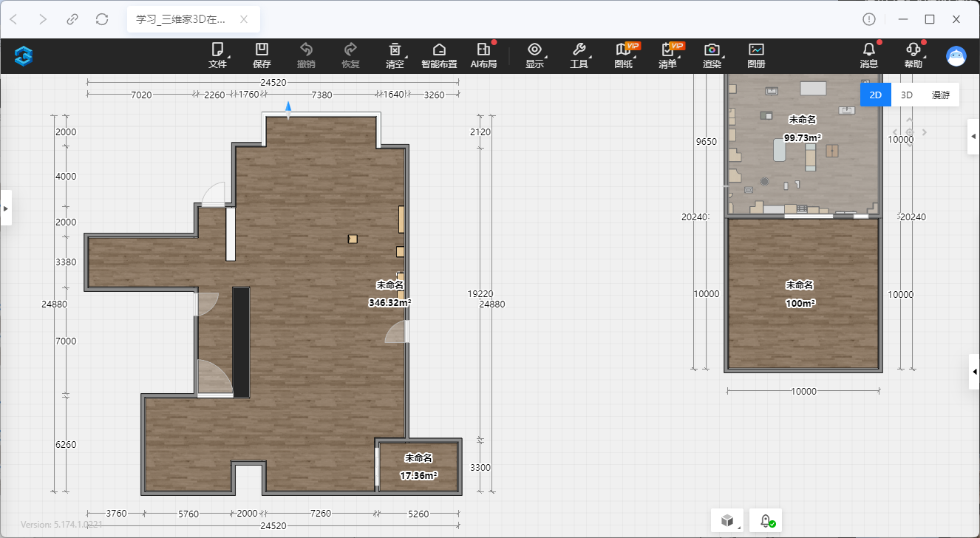This screenshot has width=980, height=538.
Task: Switch to 3D view mode
Action: tap(906, 95)
